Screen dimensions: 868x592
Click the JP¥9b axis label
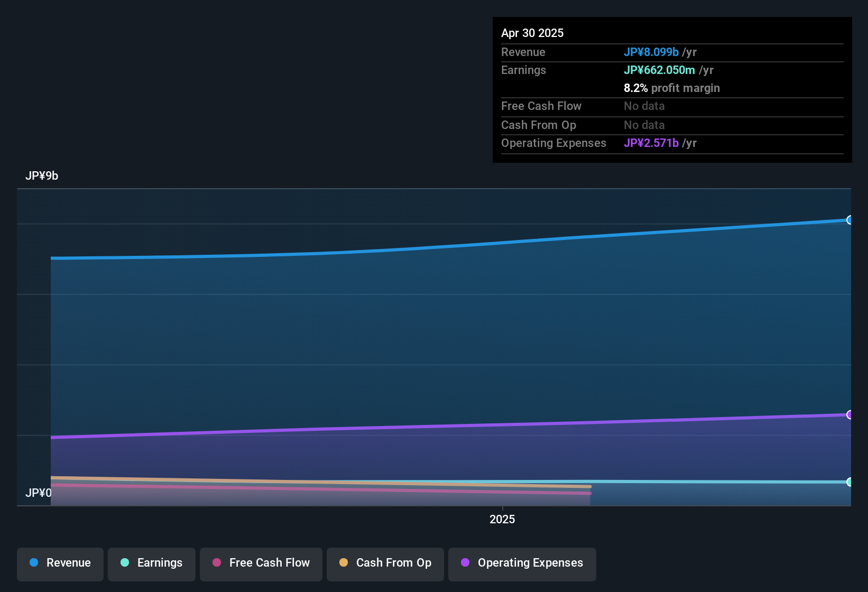(x=42, y=176)
